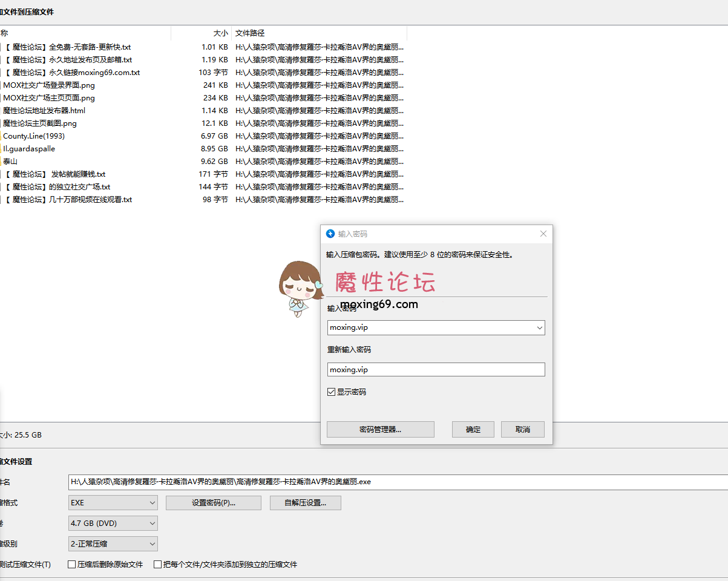The width and height of the screenshot is (728, 581).
Task: Select the MOX社交广场登录界面.png file
Action: pyautogui.click(x=49, y=85)
